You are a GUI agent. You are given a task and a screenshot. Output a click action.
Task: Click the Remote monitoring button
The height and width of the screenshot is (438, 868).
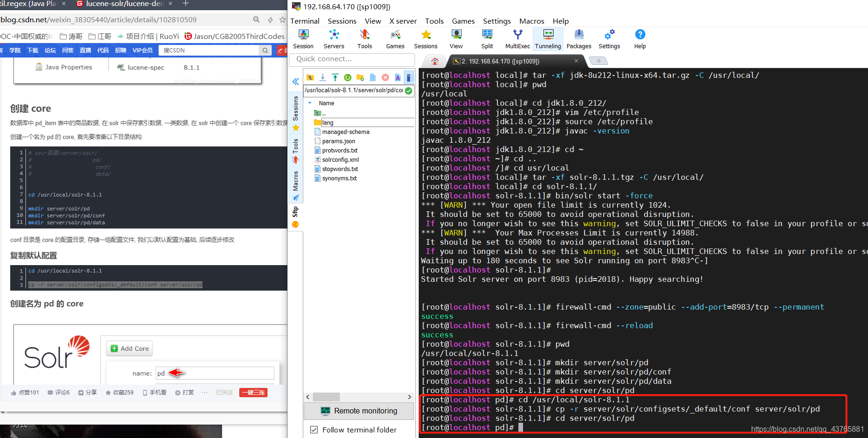(359, 411)
